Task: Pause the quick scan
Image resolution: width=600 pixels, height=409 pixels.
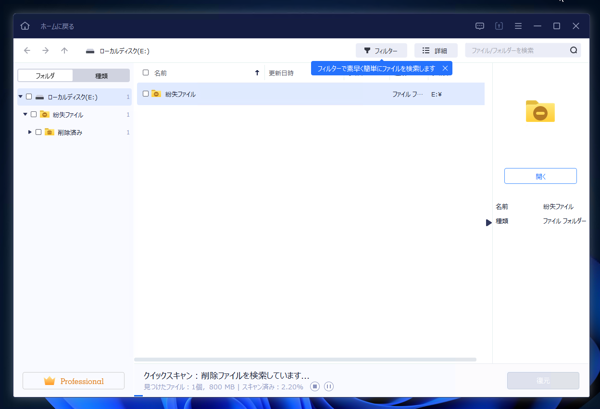Action: point(329,386)
